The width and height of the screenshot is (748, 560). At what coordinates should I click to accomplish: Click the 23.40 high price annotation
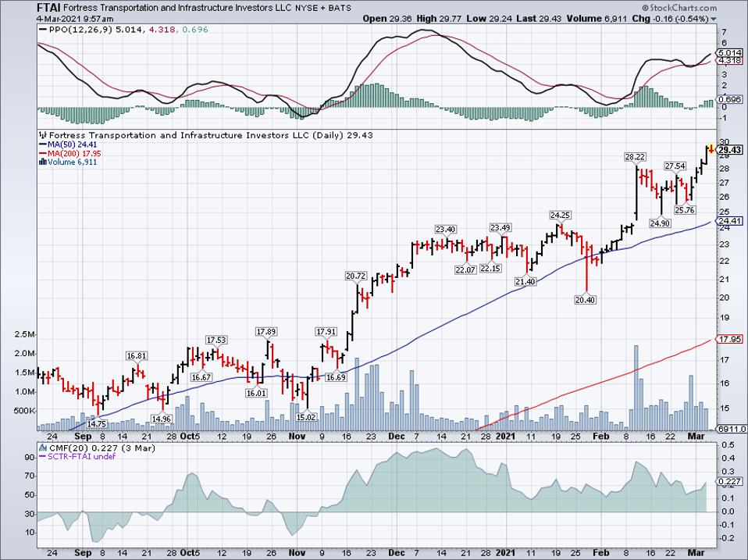[445, 230]
